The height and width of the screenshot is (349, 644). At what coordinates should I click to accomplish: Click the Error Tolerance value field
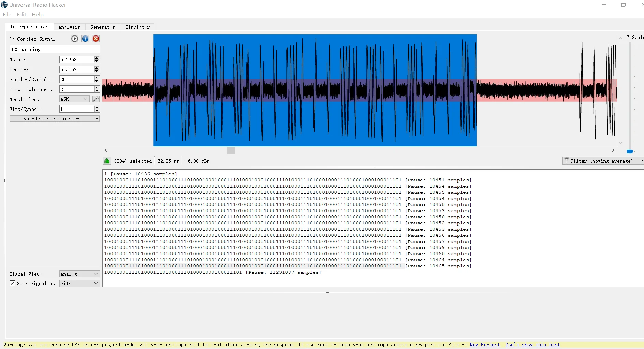[77, 89]
